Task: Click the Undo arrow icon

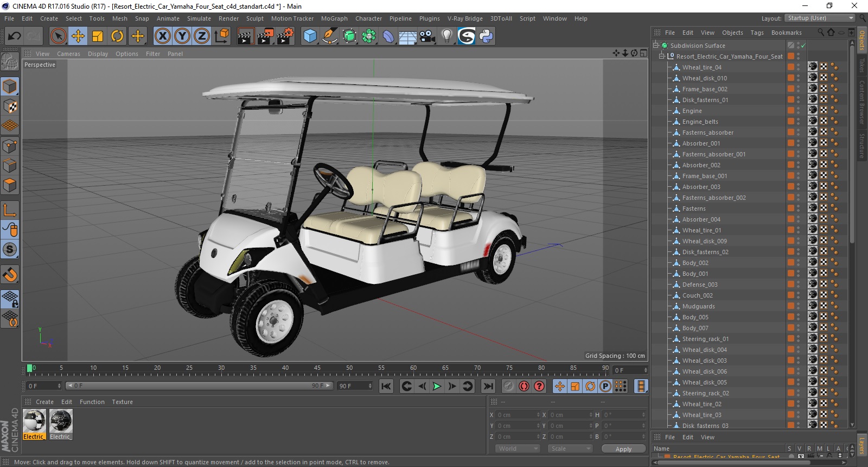Action: click(x=15, y=36)
